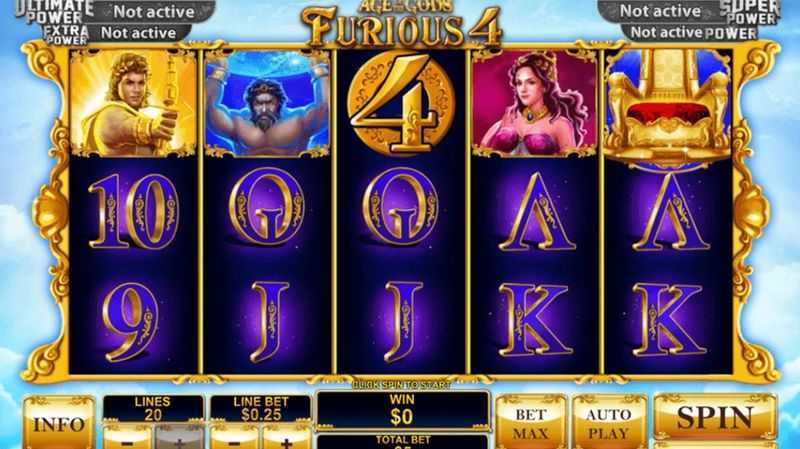Increase the number of lines
This screenshot has width=800, height=449.
point(179,439)
